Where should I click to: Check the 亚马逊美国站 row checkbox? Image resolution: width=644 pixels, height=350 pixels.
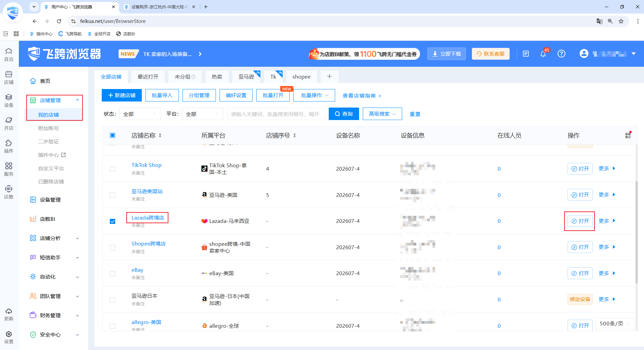point(112,195)
